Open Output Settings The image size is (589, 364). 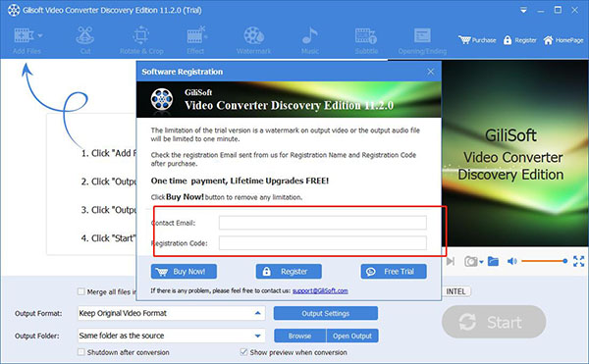[x=326, y=313]
